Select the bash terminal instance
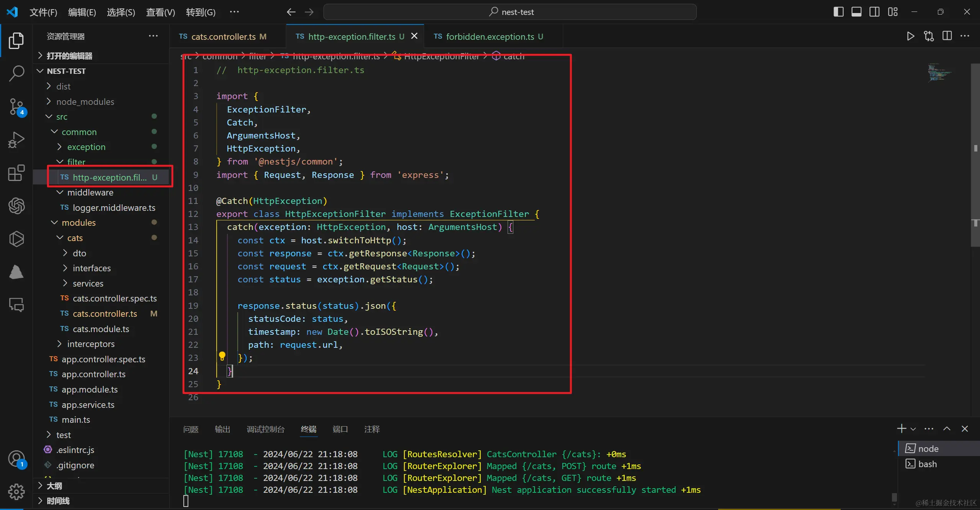 pyautogui.click(x=939, y=464)
